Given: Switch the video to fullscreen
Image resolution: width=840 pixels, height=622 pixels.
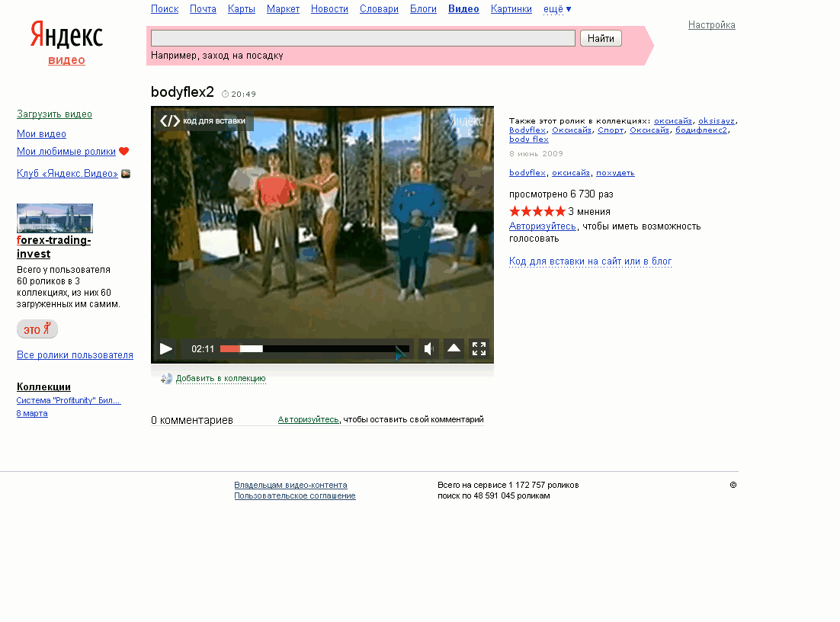Looking at the screenshot, I should pos(479,349).
